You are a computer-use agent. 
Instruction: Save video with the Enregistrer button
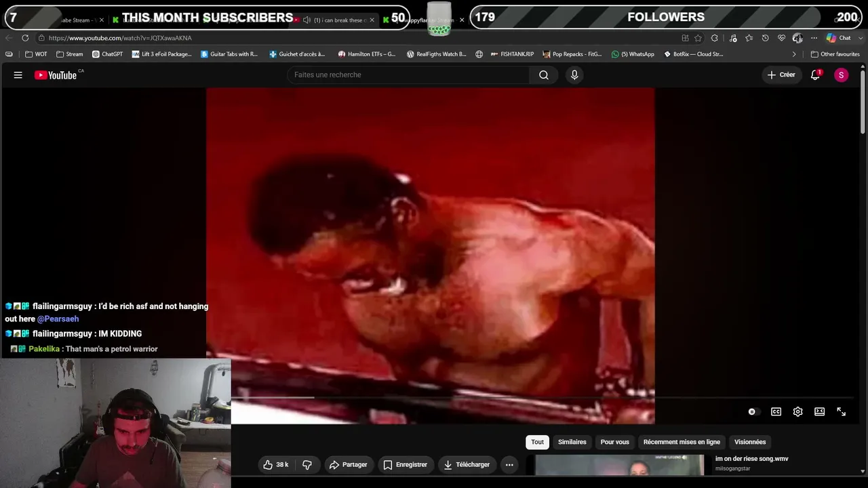click(405, 464)
